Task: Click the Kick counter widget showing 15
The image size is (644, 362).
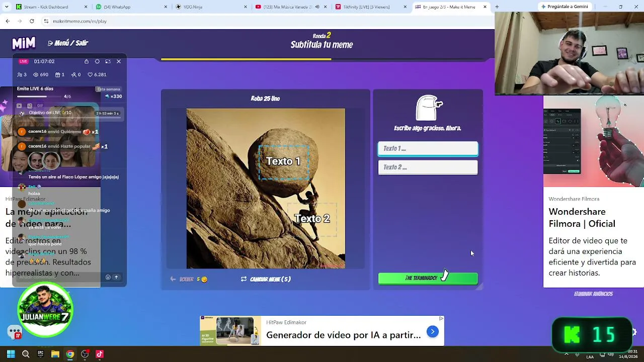Action: pyautogui.click(x=592, y=334)
